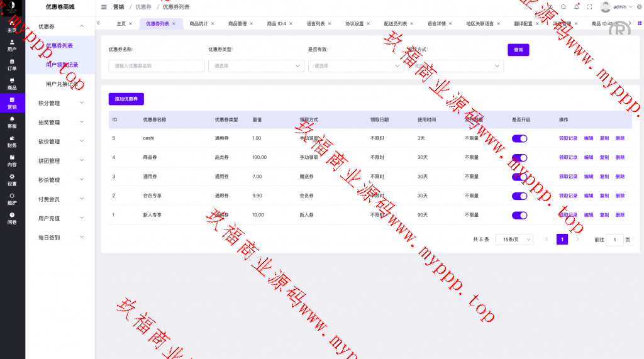Go to the 商品 (Products) sidebar icon

(12, 84)
